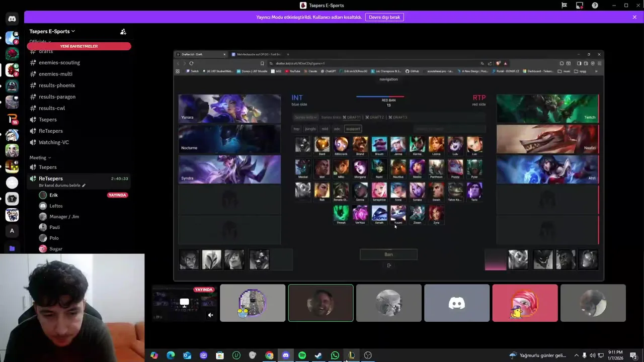Edit channel status pencil under ReTsepers
The height and width of the screenshot is (362, 644).
point(84,186)
